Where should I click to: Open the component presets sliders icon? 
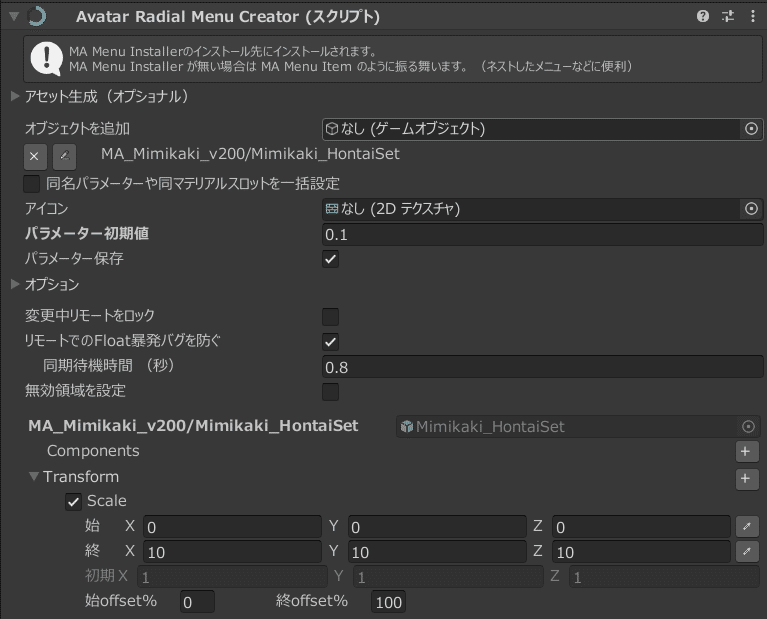(x=728, y=16)
